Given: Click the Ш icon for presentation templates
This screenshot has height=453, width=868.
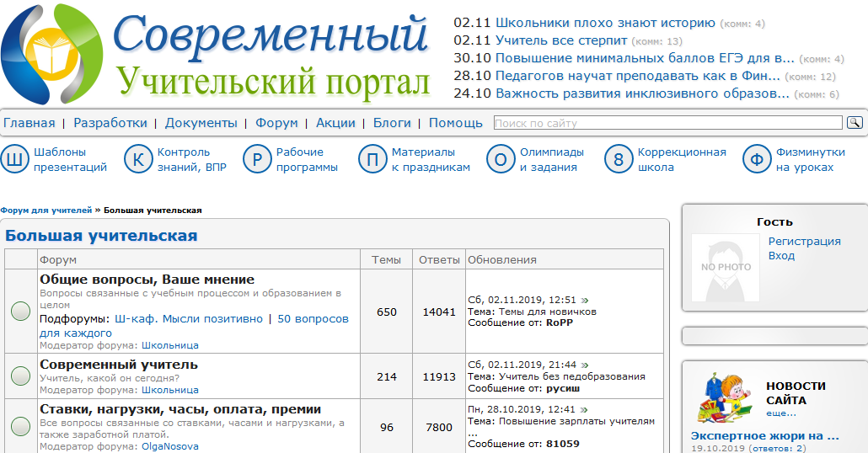Looking at the screenshot, I should coord(15,159).
